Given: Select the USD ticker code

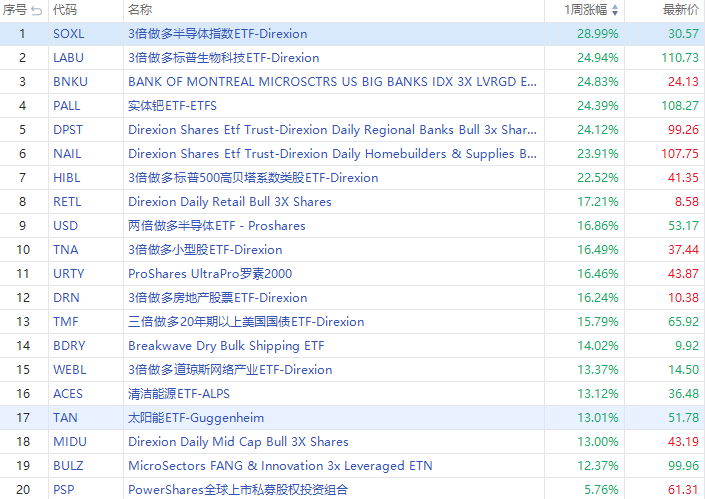Looking at the screenshot, I should 65,226.
